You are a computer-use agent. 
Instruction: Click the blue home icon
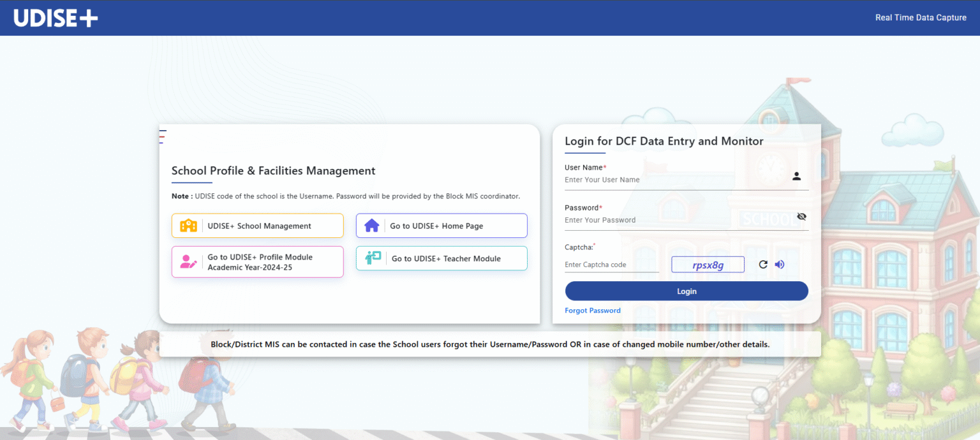point(371,225)
